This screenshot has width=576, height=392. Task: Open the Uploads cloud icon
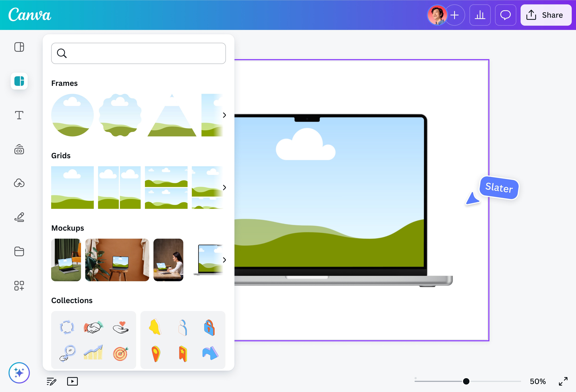point(19,183)
